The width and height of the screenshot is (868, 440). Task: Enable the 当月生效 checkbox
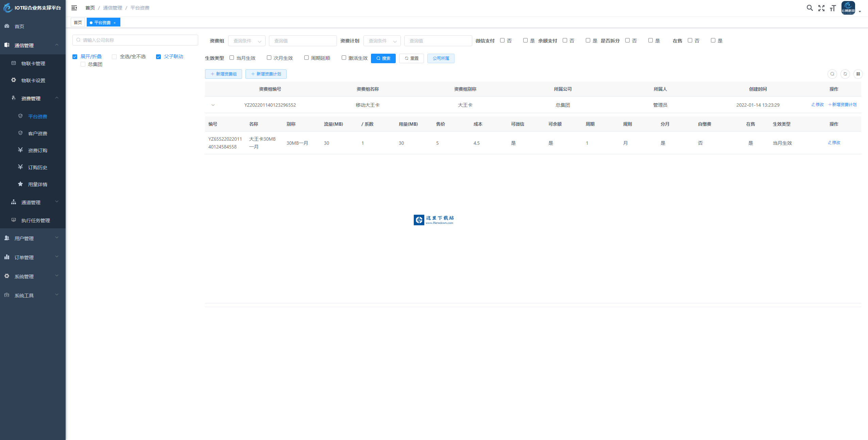tap(232, 58)
